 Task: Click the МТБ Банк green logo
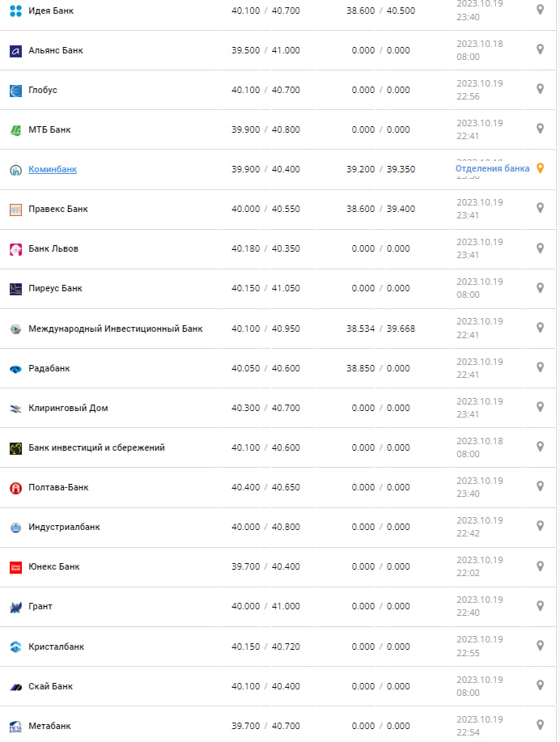tap(15, 130)
